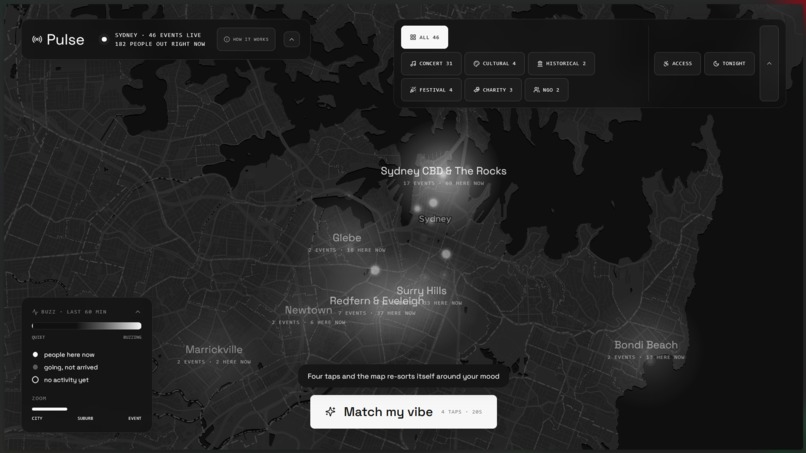806x453 pixels.
Task: Select the no activity yet legend ring
Action: click(x=35, y=380)
